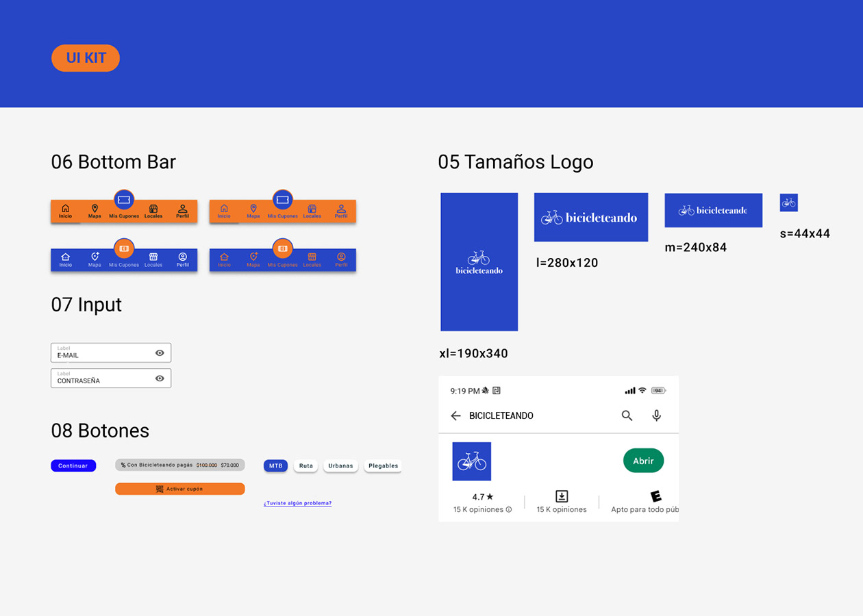Screen dimensions: 863x616
Task: Click the orange Activar cupón button
Action: tap(180, 489)
